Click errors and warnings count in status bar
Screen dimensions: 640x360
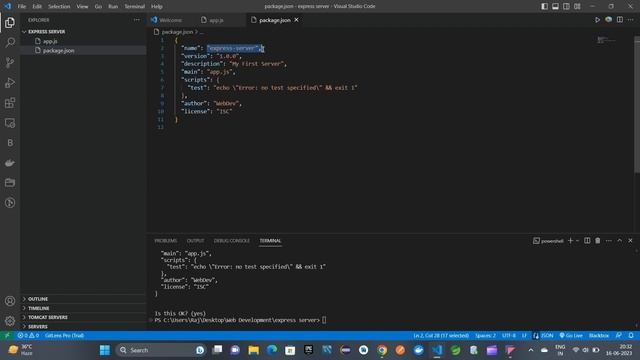28,336
